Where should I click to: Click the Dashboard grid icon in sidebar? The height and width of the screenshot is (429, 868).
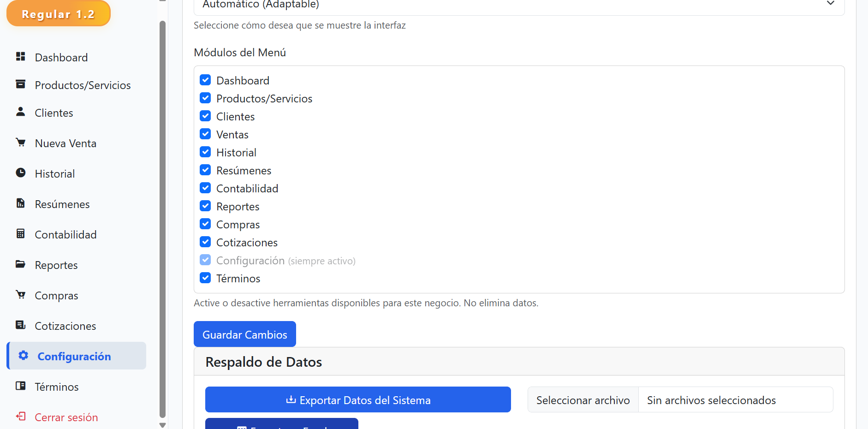20,56
